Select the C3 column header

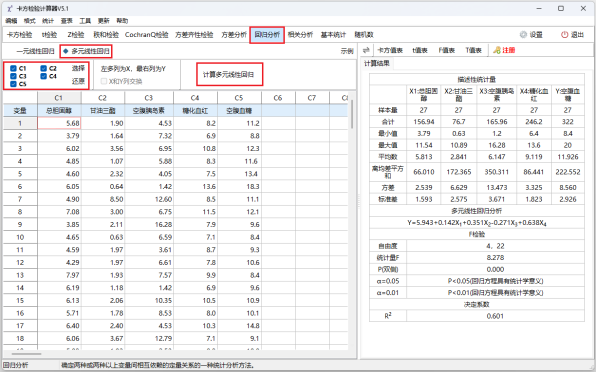pos(149,98)
